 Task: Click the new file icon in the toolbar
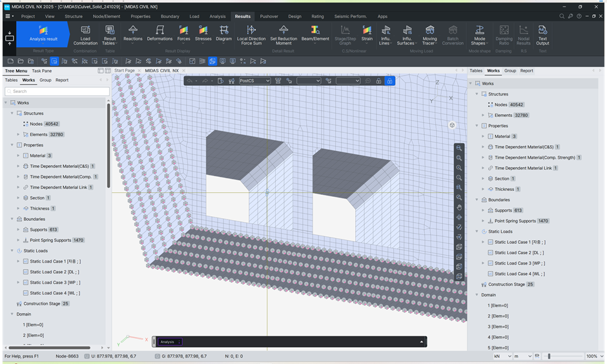click(10, 61)
